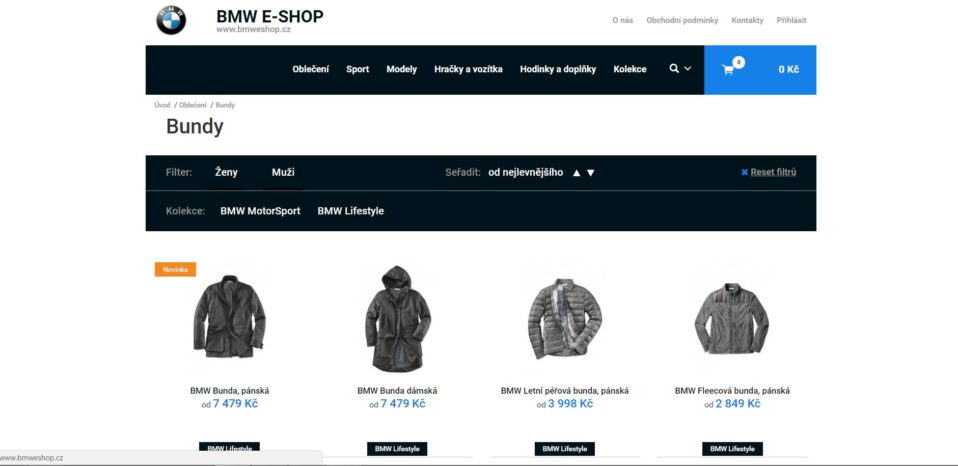Viewport: 958px width, 466px height.
Task: Toggle BMW MotorSport collection filter
Action: point(260,211)
